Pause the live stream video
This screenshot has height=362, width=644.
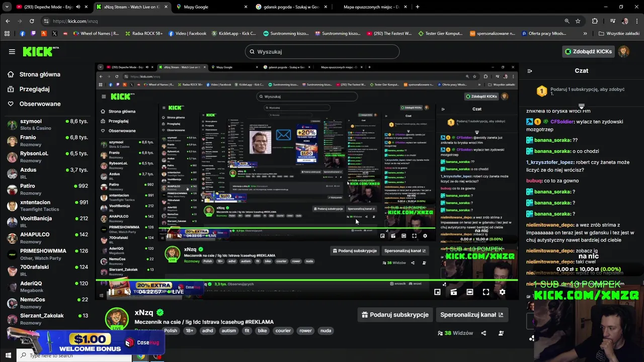pos(111,292)
